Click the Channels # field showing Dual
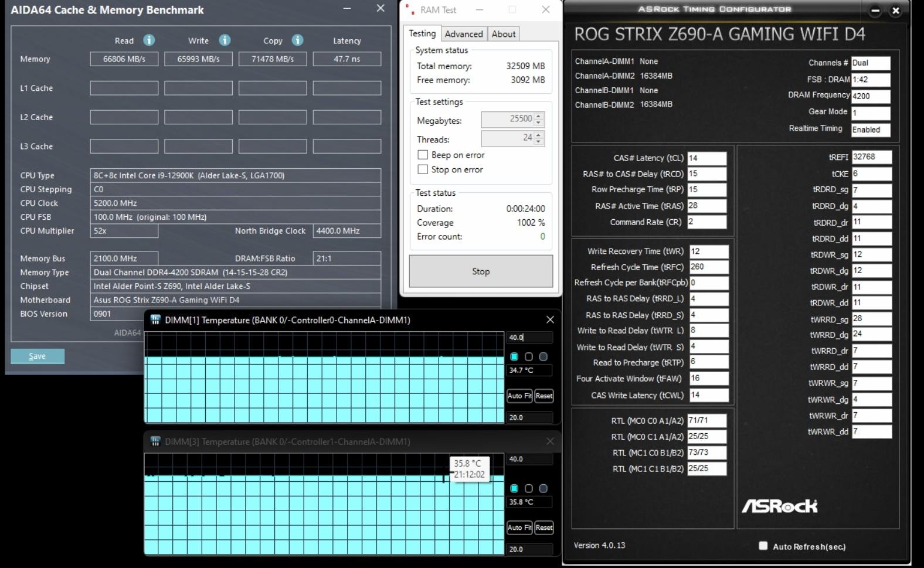This screenshot has height=568, width=924. (871, 63)
